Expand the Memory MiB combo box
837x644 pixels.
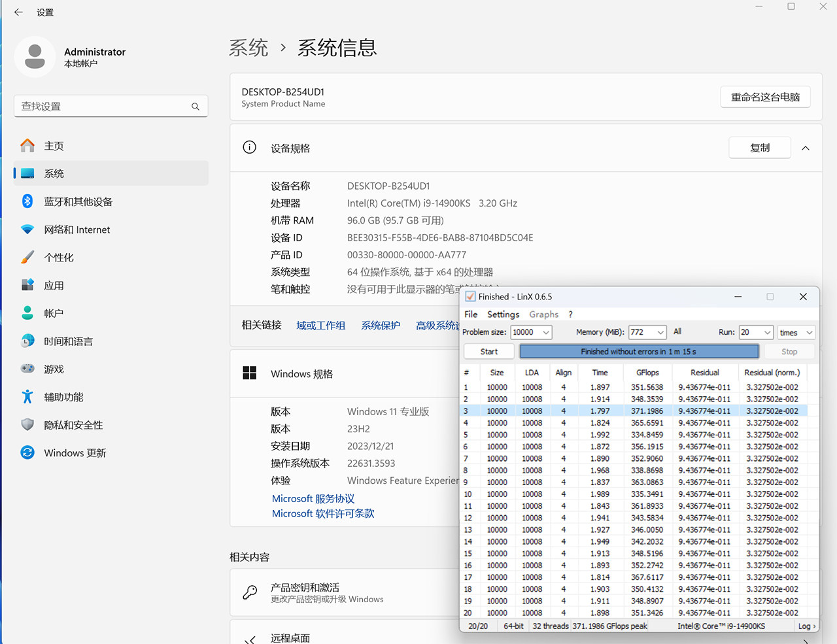(647, 332)
